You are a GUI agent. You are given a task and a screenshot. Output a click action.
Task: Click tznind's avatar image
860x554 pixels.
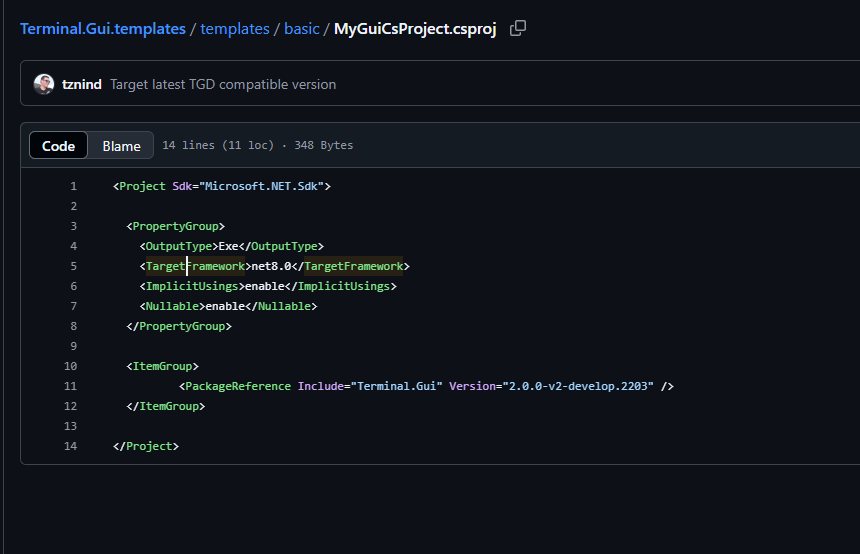44,84
